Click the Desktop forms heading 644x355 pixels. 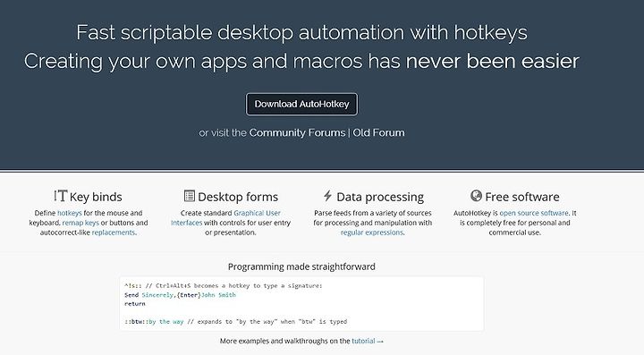point(238,197)
